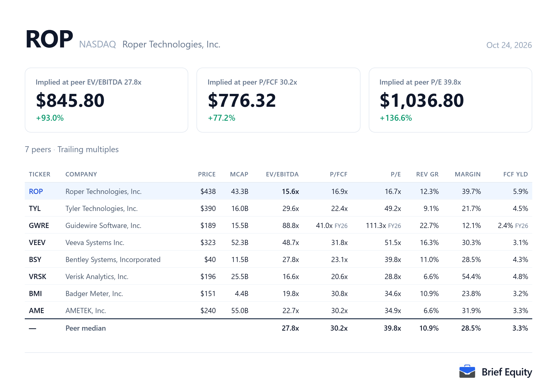The height and width of the screenshot is (392, 557).
Task: Click the P/E column header
Action: (x=396, y=174)
